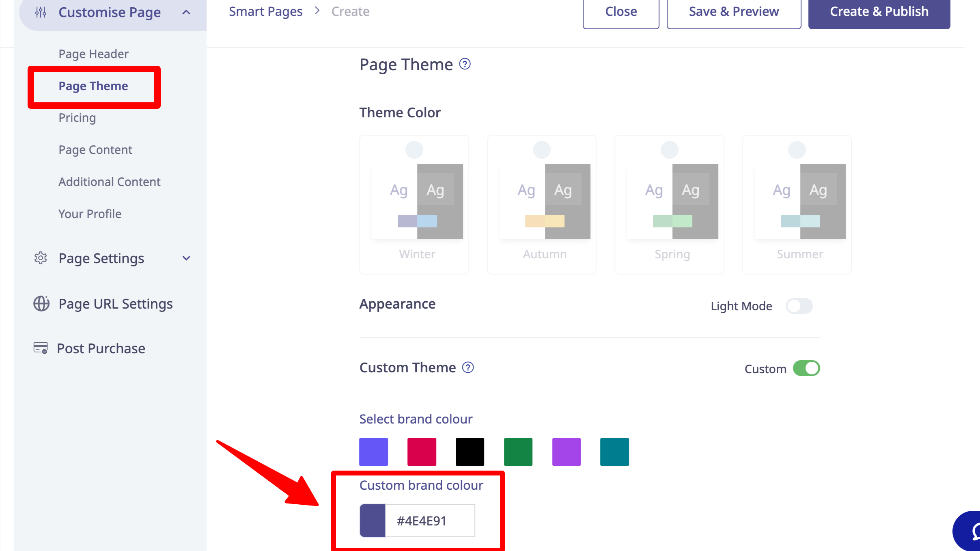Viewport: 980px width, 551px height.
Task: Open the Custom Theme help icon
Action: pyautogui.click(x=468, y=367)
